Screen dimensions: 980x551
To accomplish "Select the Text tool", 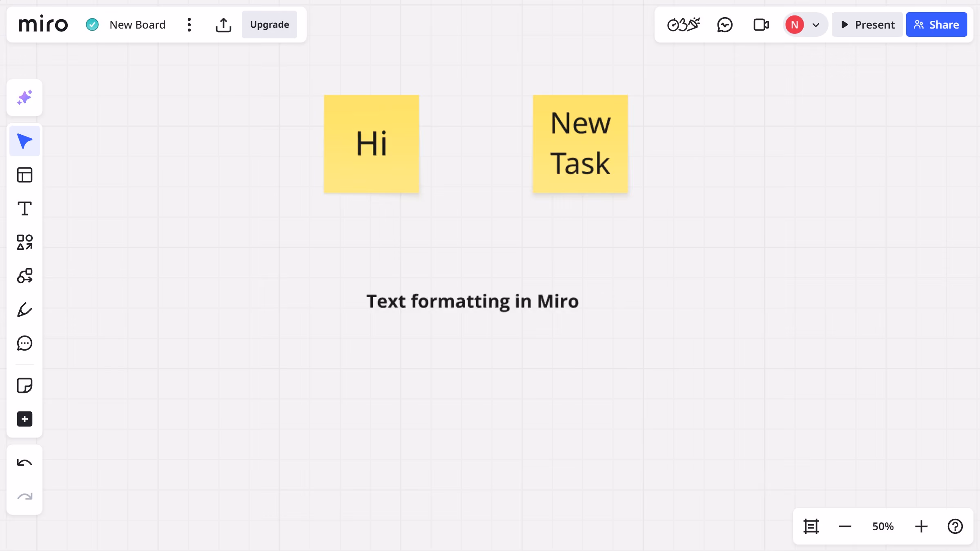I will [x=24, y=209].
